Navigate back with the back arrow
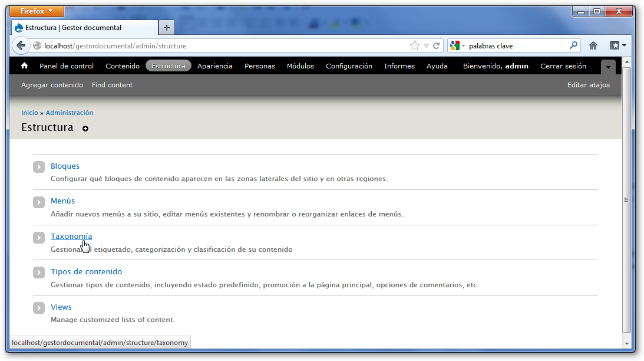Viewport: 644px width, 361px height. point(21,45)
